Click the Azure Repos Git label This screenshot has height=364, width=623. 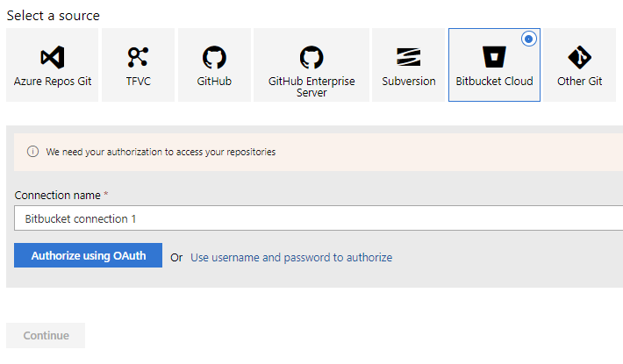tap(53, 82)
